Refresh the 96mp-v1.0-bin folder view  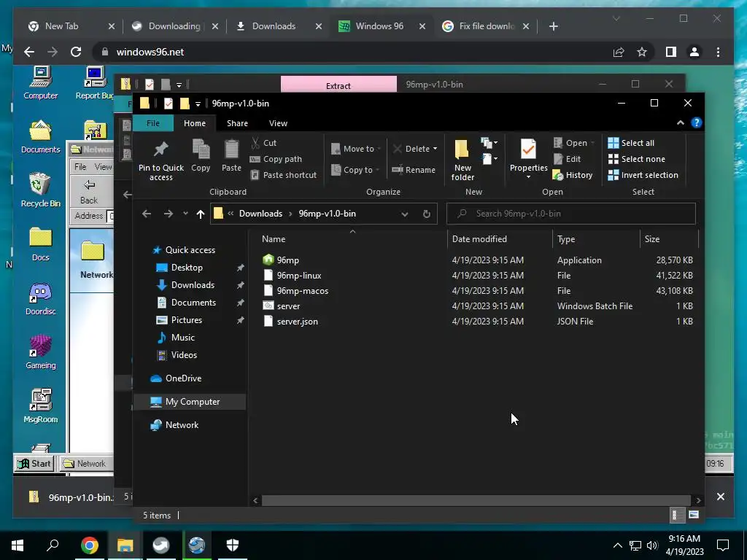[427, 214]
